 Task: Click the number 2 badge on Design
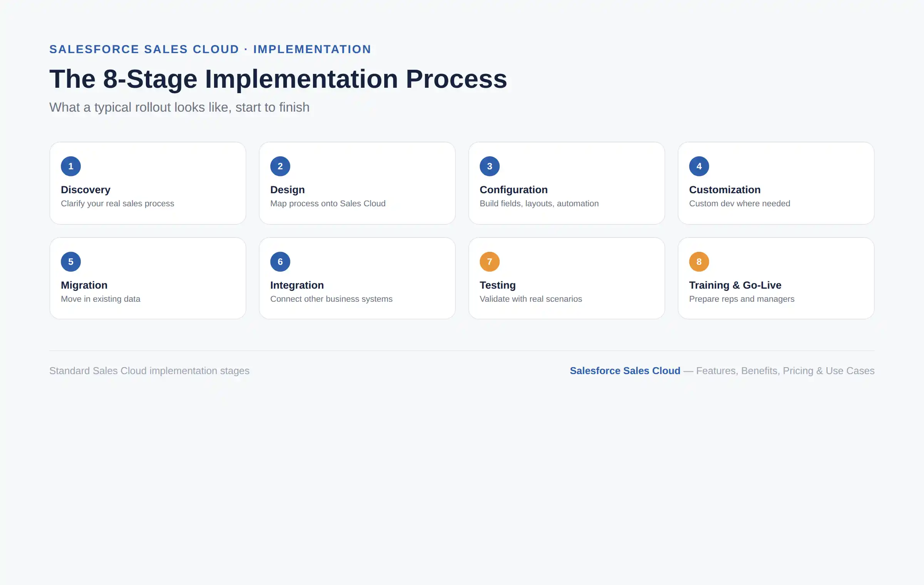pyautogui.click(x=280, y=166)
